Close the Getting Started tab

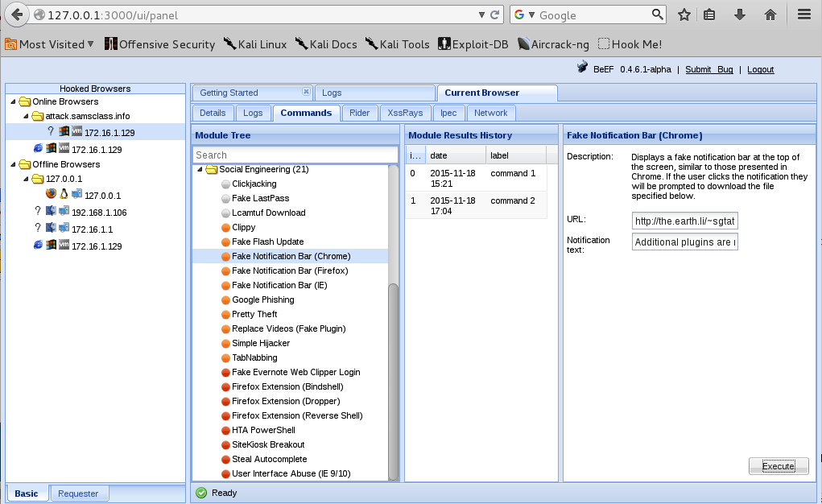click(x=306, y=91)
